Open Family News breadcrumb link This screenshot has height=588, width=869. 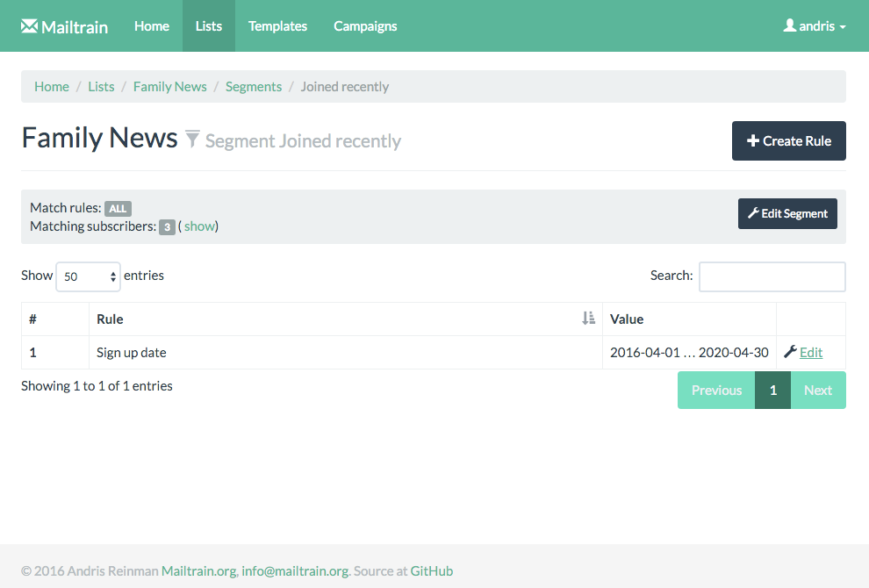pos(169,87)
